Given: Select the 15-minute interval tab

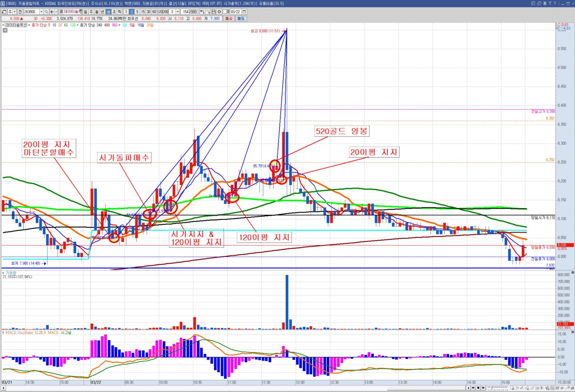Looking at the screenshot, I should [x=143, y=12].
